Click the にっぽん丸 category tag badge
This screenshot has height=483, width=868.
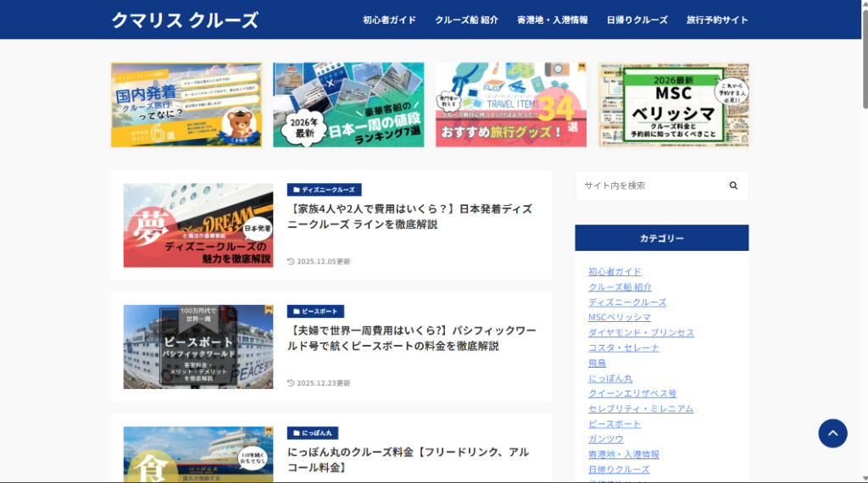(x=314, y=433)
